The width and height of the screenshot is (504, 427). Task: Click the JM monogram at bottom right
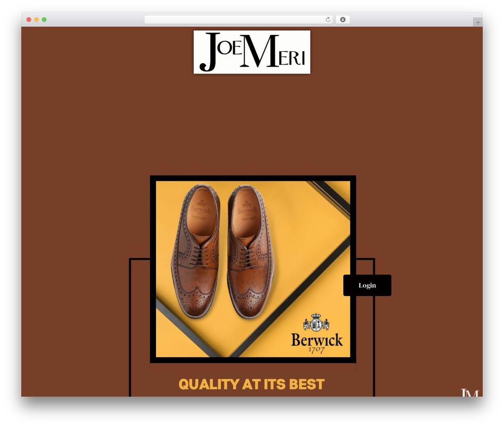coord(470,392)
